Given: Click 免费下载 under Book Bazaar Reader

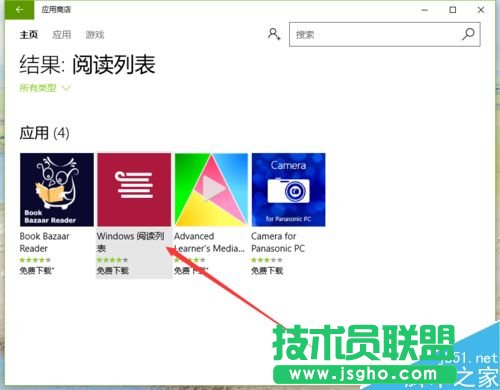Looking at the screenshot, I should click(x=36, y=270).
